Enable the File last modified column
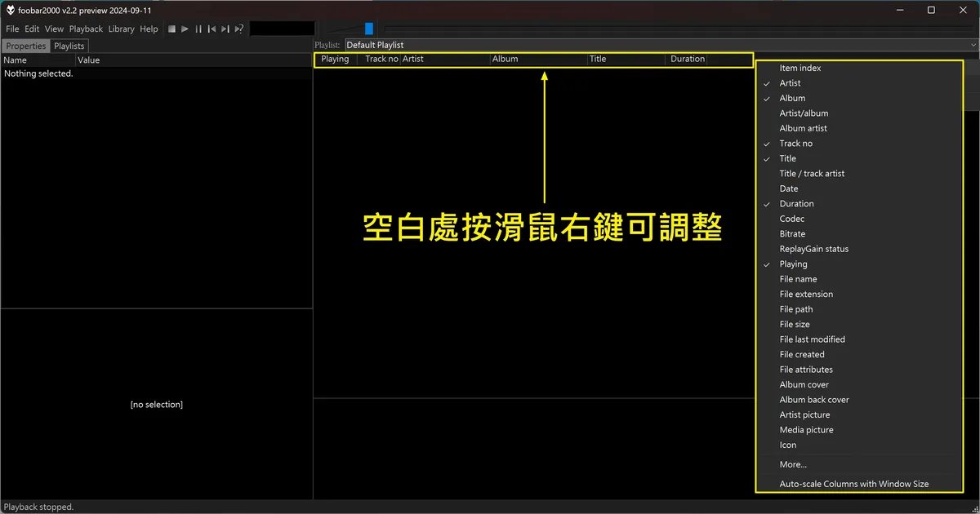Image resolution: width=980 pixels, height=514 pixels. (859, 339)
